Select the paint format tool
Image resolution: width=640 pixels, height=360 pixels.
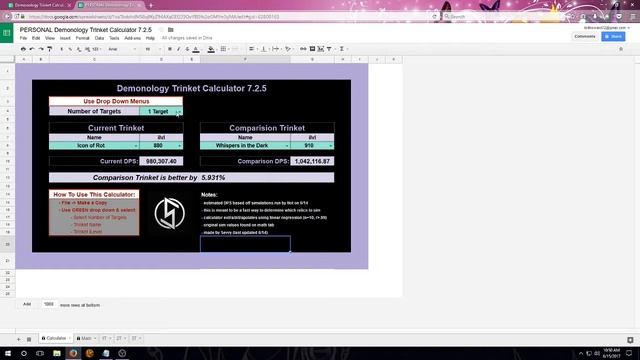click(49, 49)
